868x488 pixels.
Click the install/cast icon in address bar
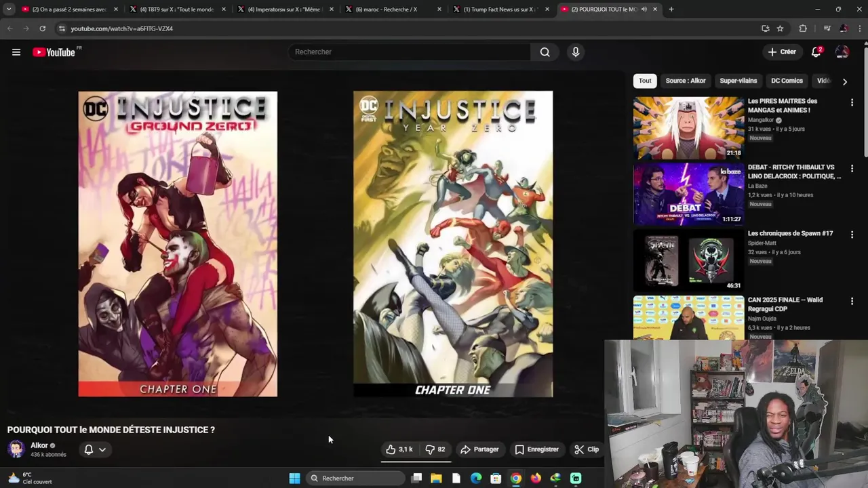coord(765,28)
